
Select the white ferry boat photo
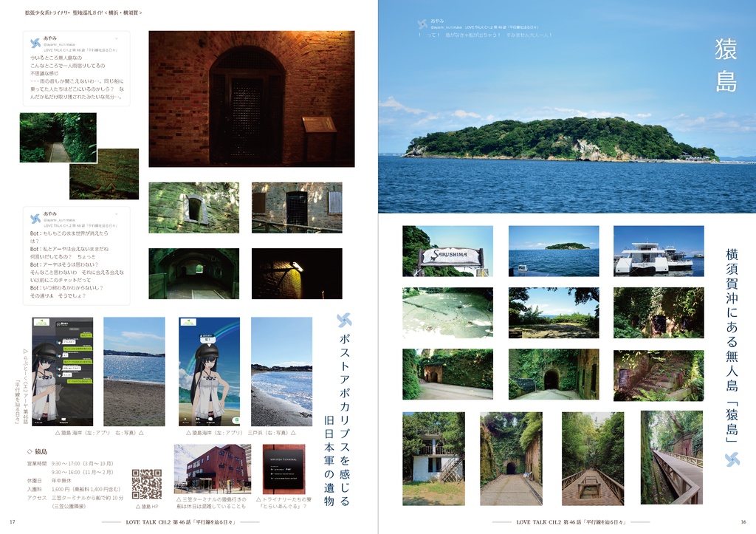click(x=659, y=251)
